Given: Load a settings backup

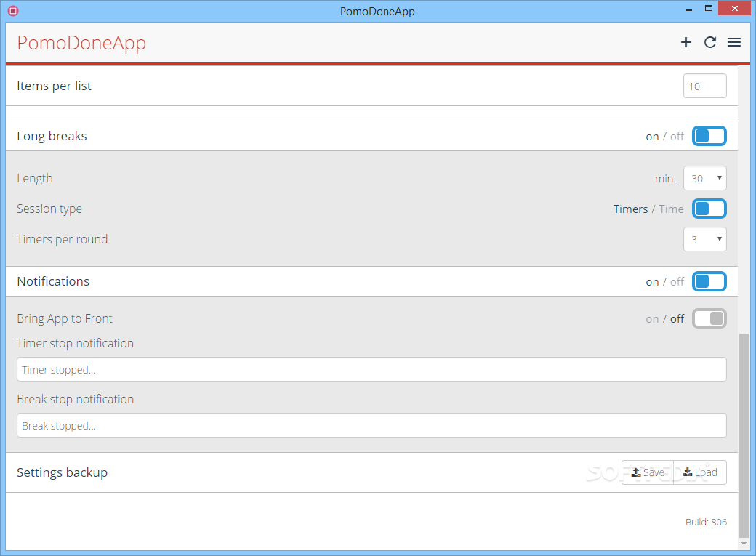Looking at the screenshot, I should [x=700, y=472].
